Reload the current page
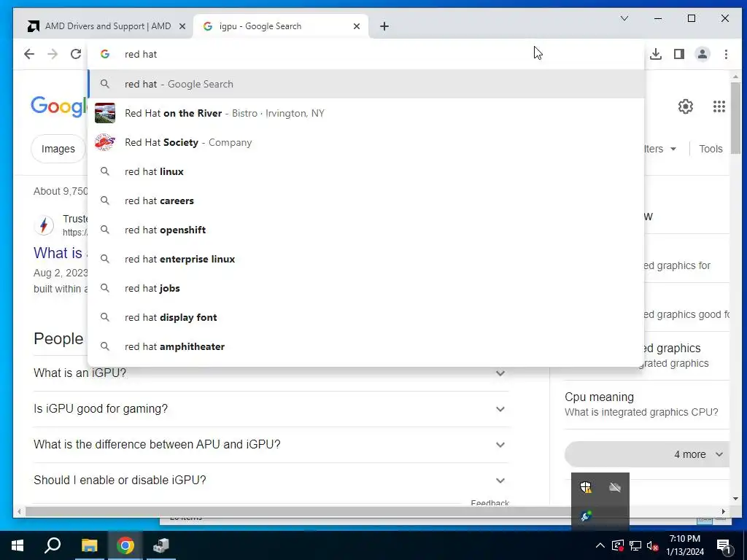Viewport: 747px width, 560px height. (76, 54)
